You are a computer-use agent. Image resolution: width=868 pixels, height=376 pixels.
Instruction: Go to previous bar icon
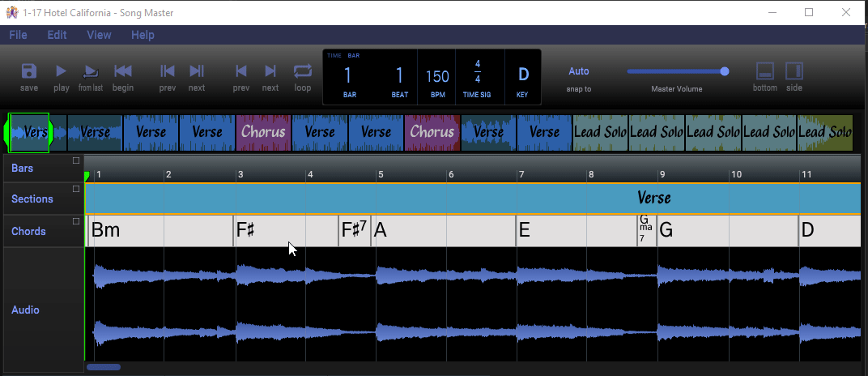click(168, 71)
